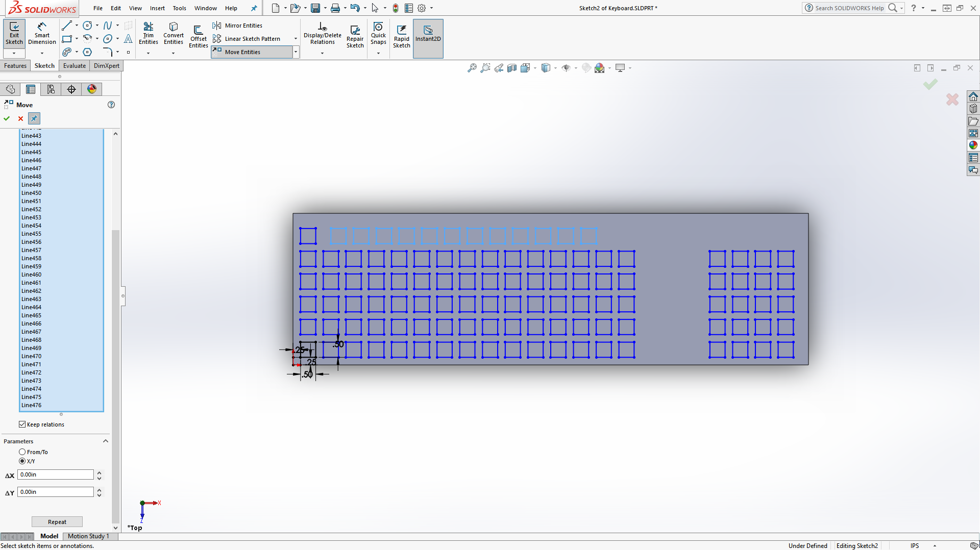Click the Rapid Sketch tool

[402, 36]
